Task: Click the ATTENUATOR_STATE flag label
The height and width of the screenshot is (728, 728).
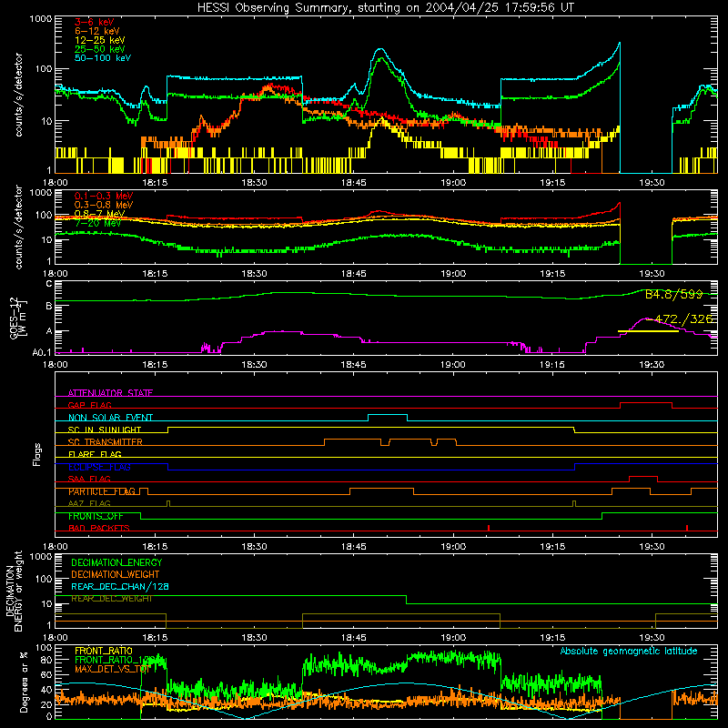Action: click(110, 393)
